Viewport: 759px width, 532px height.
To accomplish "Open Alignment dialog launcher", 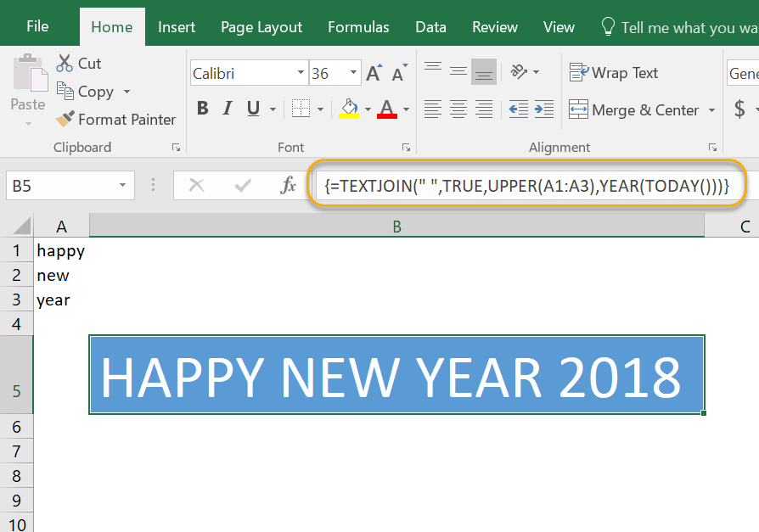I will 712,148.
